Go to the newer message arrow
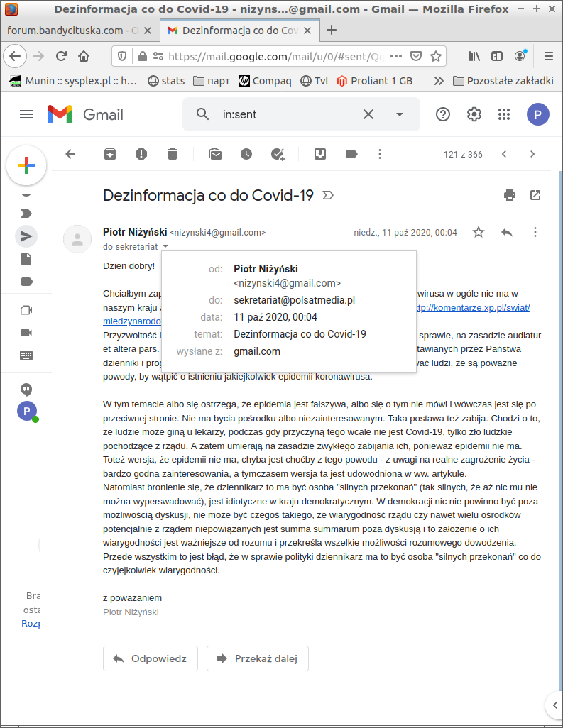 click(504, 154)
